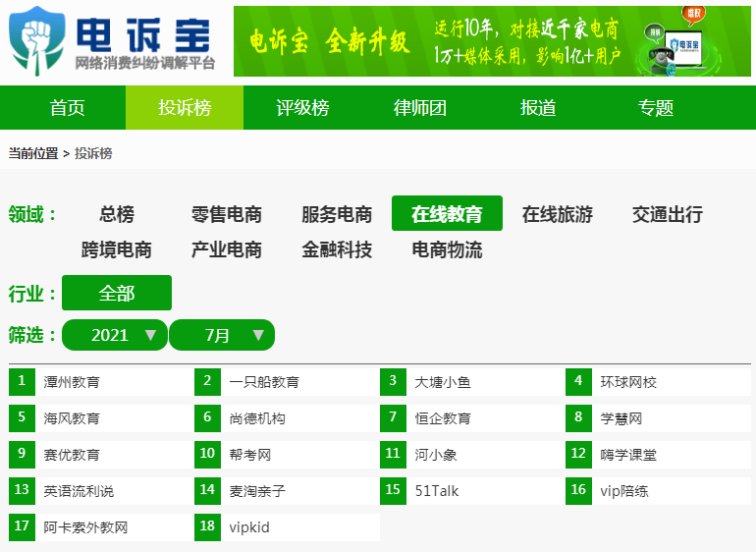Viewport: 756px width, 552px height.
Task: Filter by 零售电商 domain
Action: [x=227, y=214]
